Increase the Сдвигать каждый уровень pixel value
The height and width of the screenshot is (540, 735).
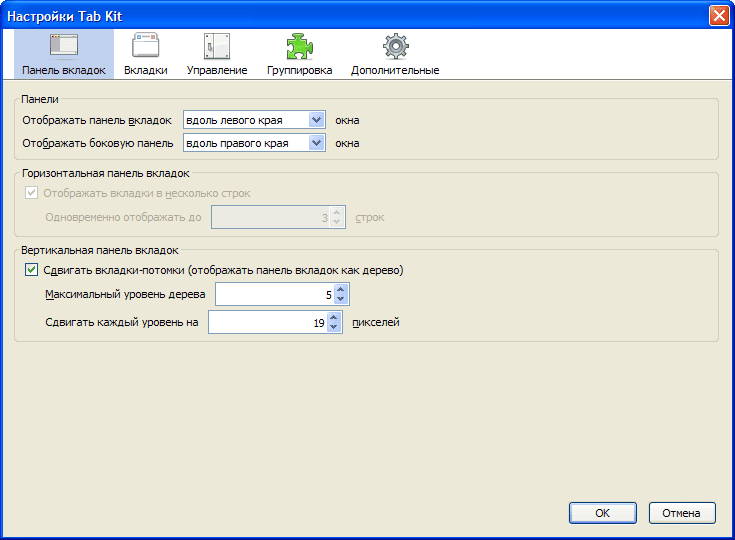(334, 317)
